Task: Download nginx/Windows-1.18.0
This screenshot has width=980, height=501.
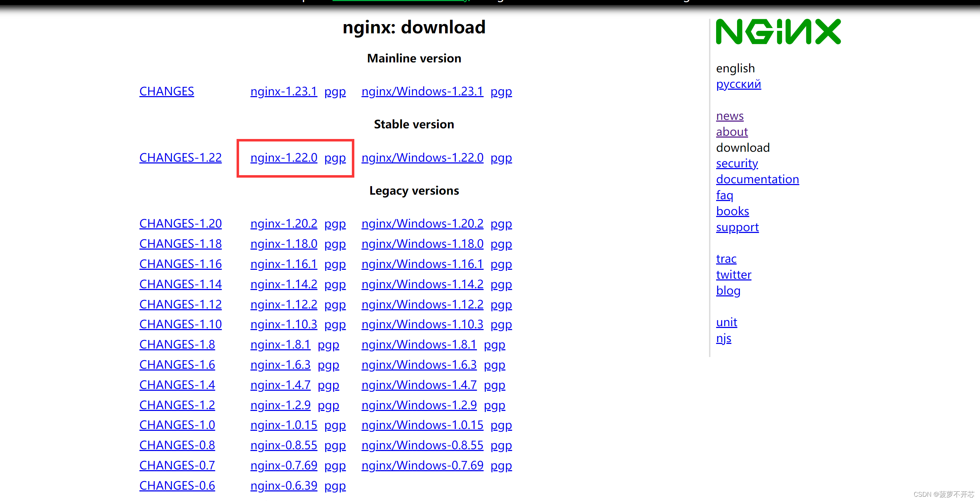Action: pyautogui.click(x=422, y=244)
